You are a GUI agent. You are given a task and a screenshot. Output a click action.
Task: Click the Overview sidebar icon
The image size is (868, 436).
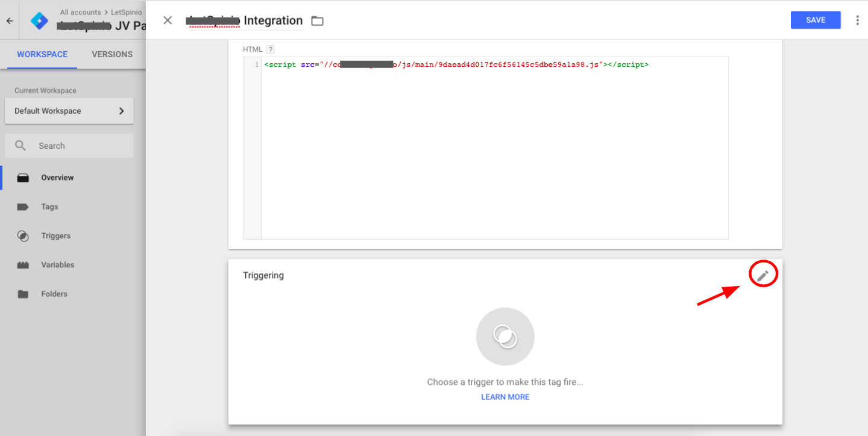point(23,178)
